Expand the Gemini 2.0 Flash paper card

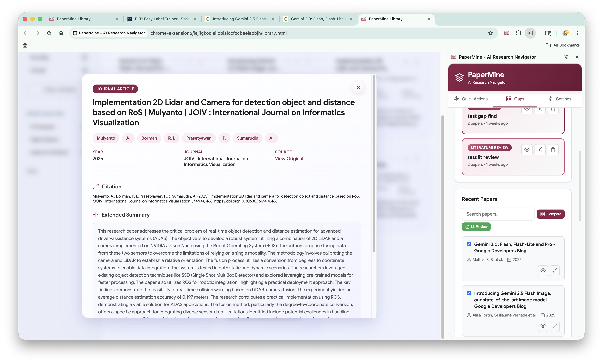[x=554, y=270]
